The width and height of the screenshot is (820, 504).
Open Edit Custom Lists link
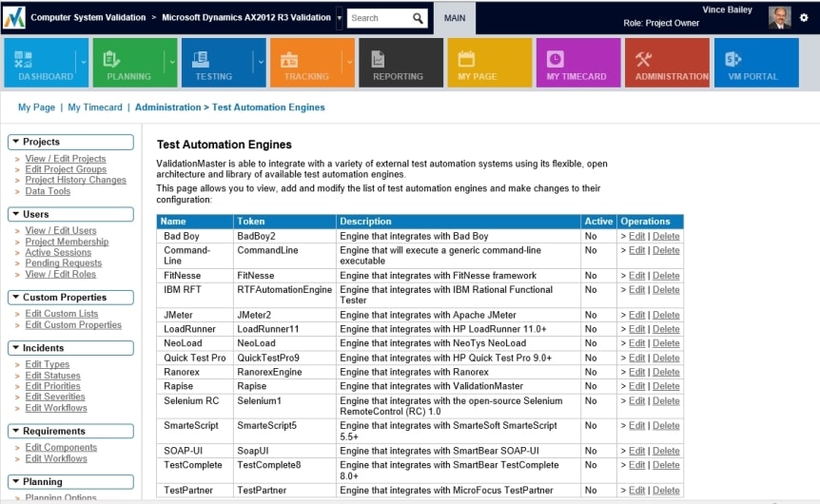click(x=62, y=314)
